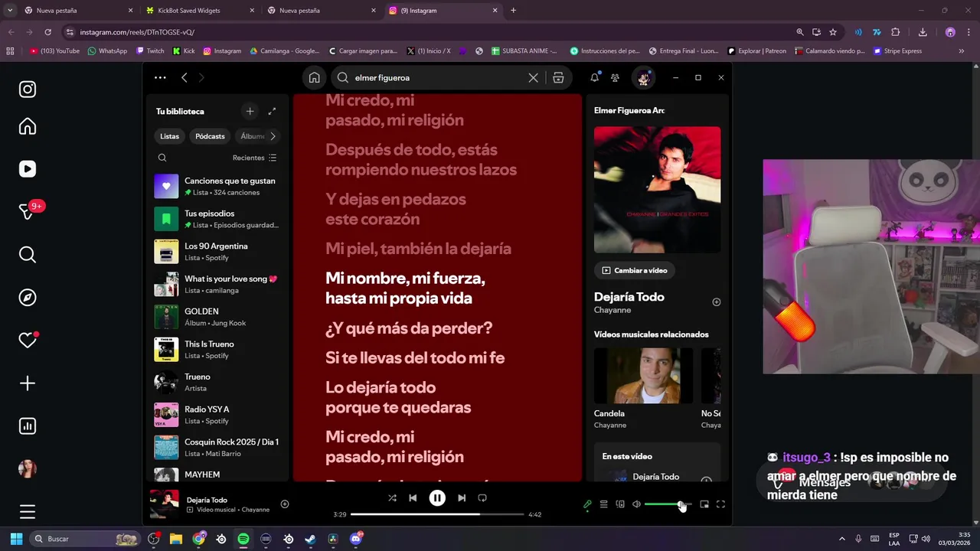The height and width of the screenshot is (551, 980).
Task: Open Instagram search magnifier in the sidebar
Action: (x=28, y=255)
